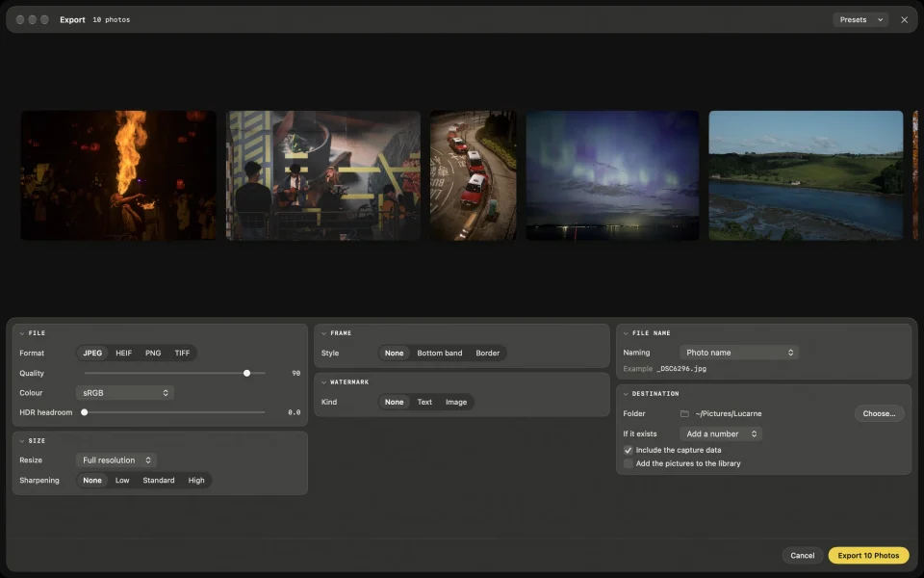This screenshot has height=578, width=924.
Task: Click the Quality slider handle
Action: [x=247, y=373]
